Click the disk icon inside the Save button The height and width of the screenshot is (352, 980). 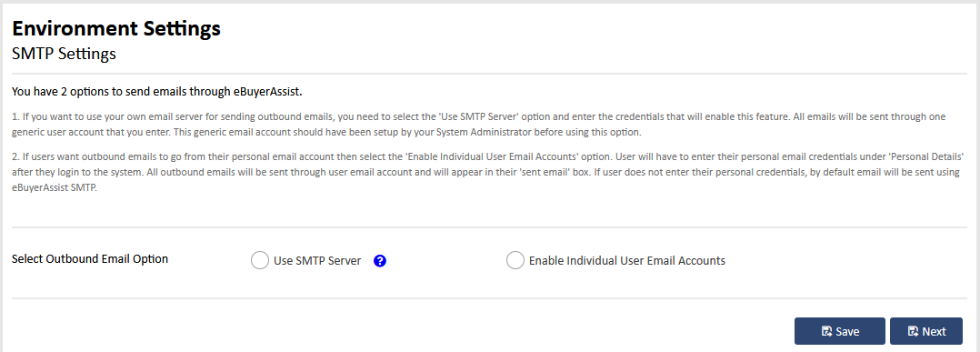click(826, 331)
